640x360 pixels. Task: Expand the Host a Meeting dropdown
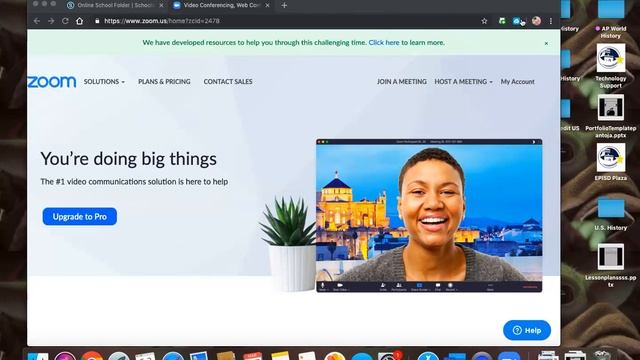click(463, 82)
